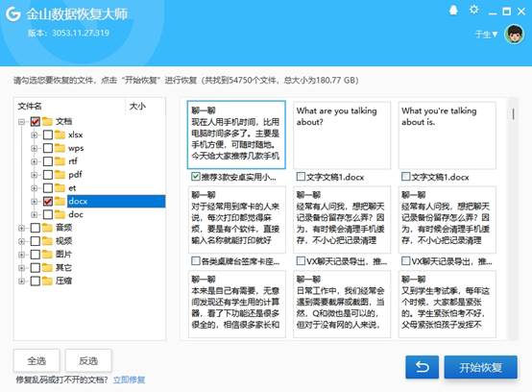This screenshot has height=392, width=532.
Task: Click the xlsx folder icon
Action: (60, 135)
